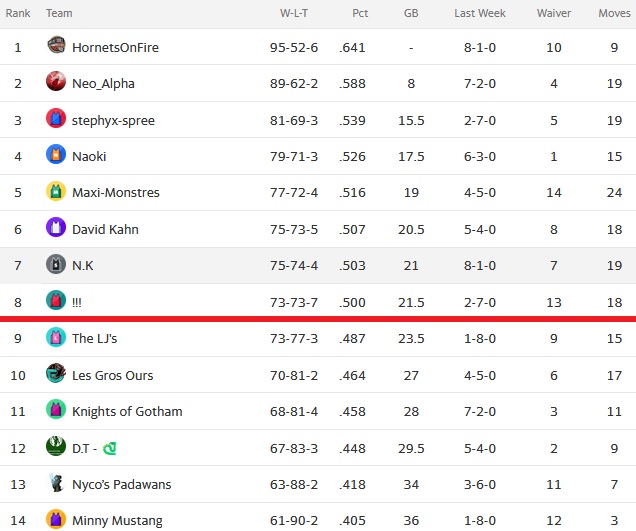Click the N.K gray jersey icon
This screenshot has width=636, height=531.
coord(56,264)
